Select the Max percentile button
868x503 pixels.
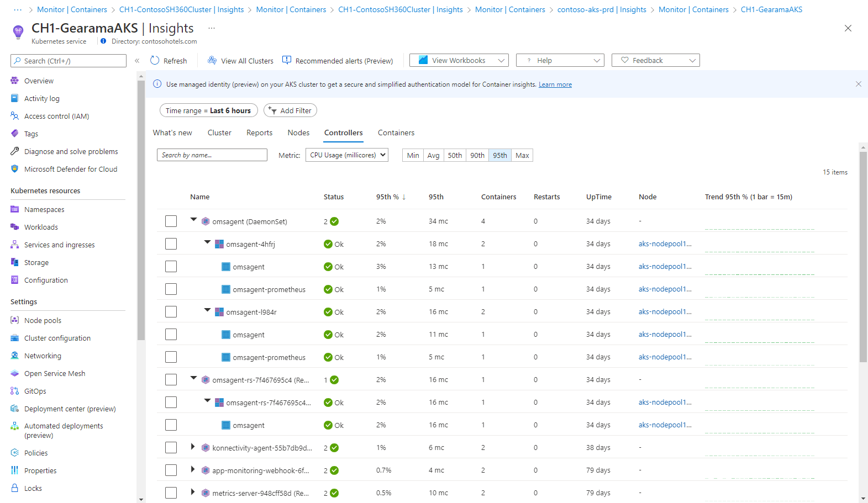[522, 155]
